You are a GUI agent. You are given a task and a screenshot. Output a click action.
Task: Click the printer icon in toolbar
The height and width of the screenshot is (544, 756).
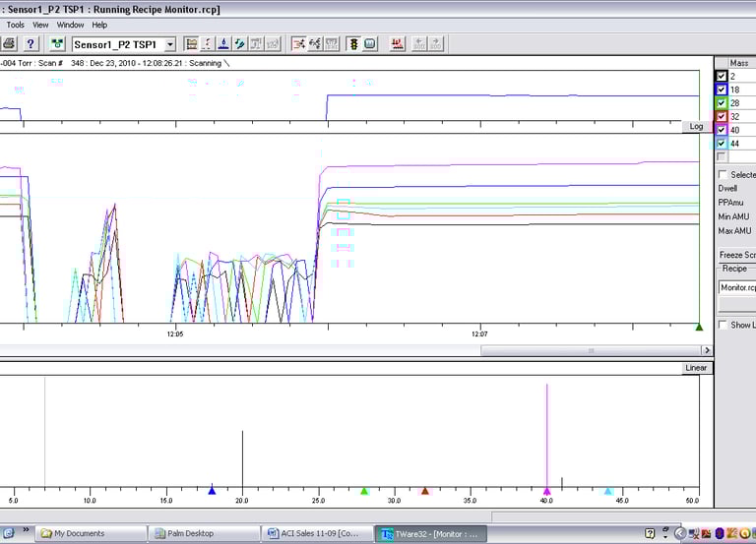click(9, 44)
